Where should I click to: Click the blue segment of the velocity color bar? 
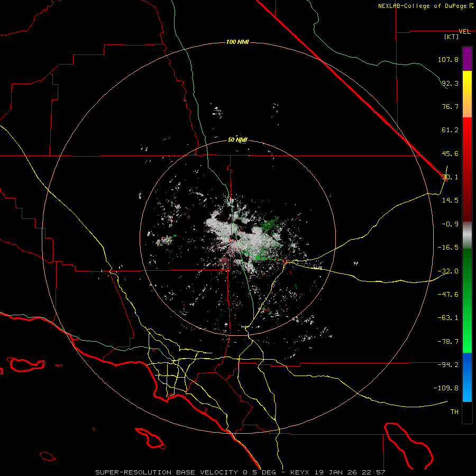(467, 377)
